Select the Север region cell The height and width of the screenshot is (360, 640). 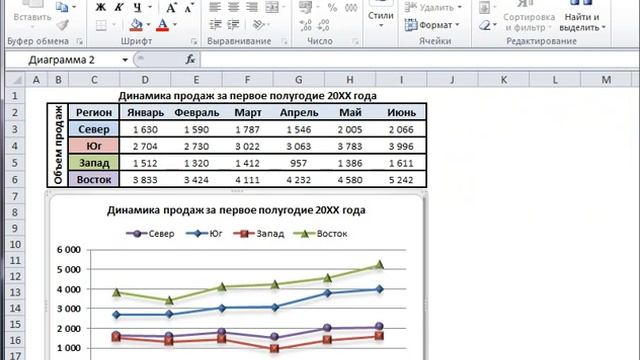(x=94, y=129)
